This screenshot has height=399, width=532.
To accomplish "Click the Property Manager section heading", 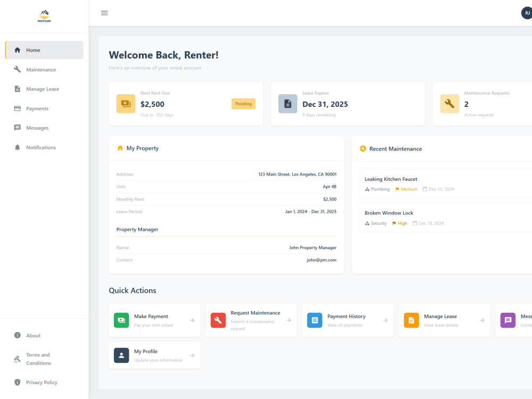I will (x=137, y=229).
